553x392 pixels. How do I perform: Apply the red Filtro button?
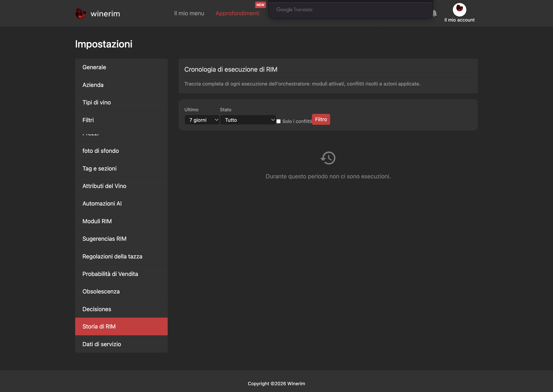(321, 119)
